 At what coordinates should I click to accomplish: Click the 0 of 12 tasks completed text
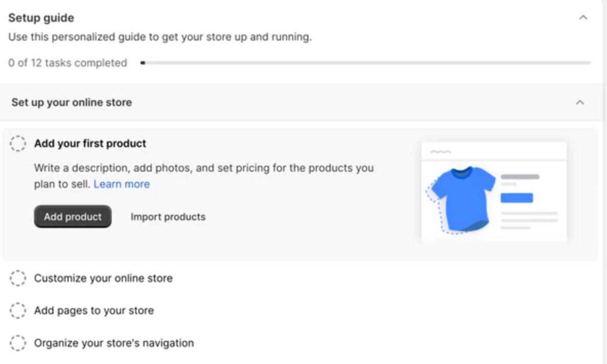click(68, 63)
